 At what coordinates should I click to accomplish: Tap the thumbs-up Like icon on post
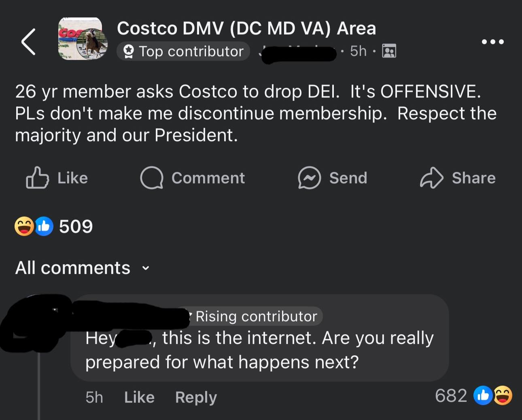coord(37,178)
